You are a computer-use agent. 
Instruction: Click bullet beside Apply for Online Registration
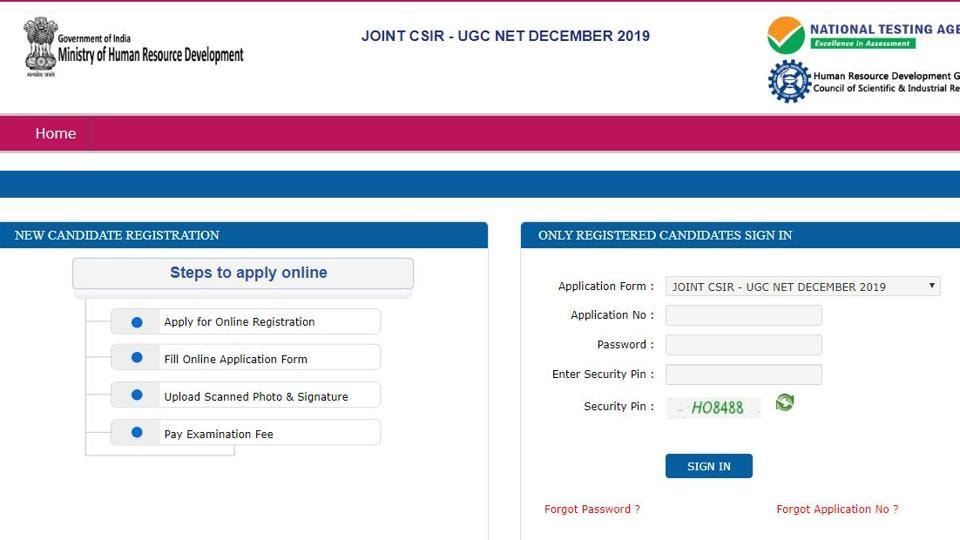137,322
